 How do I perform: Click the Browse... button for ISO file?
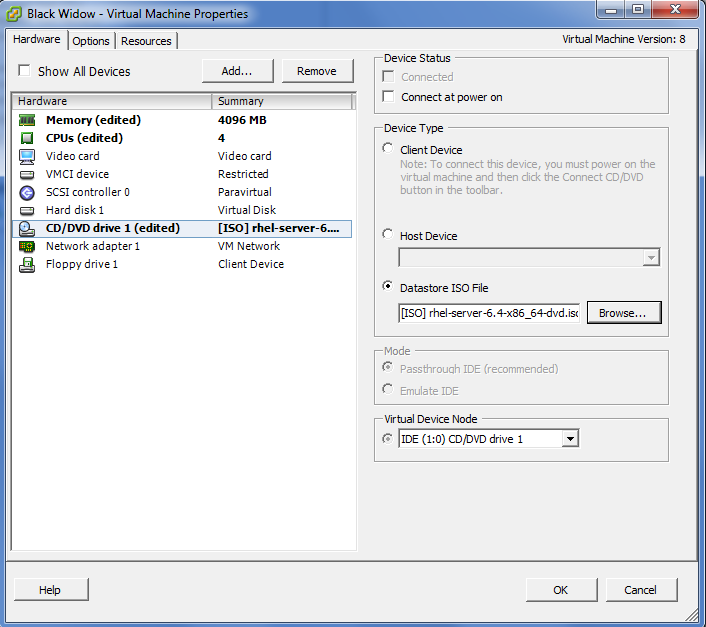coord(623,313)
